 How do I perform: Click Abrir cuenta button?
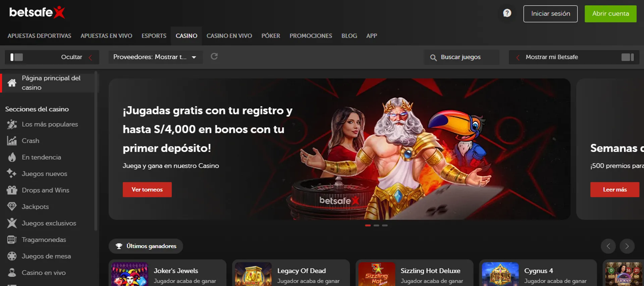pyautogui.click(x=610, y=14)
